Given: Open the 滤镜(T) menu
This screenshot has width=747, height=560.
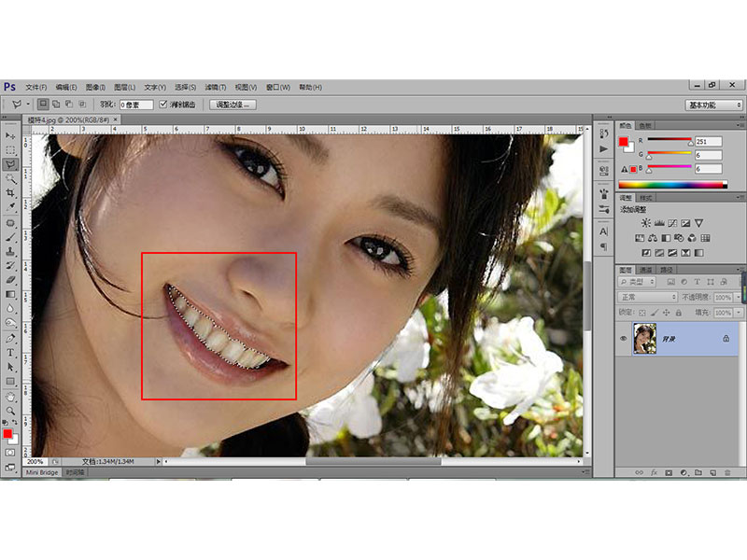Looking at the screenshot, I should pos(216,87).
